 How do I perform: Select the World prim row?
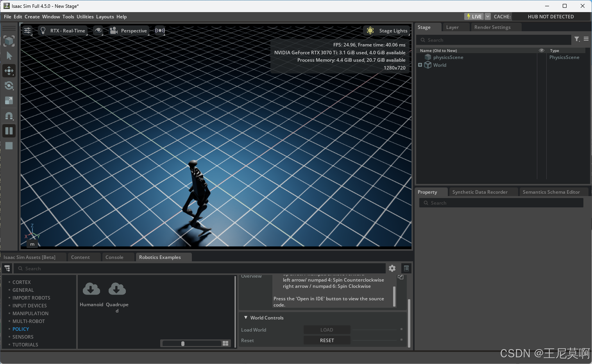point(440,65)
